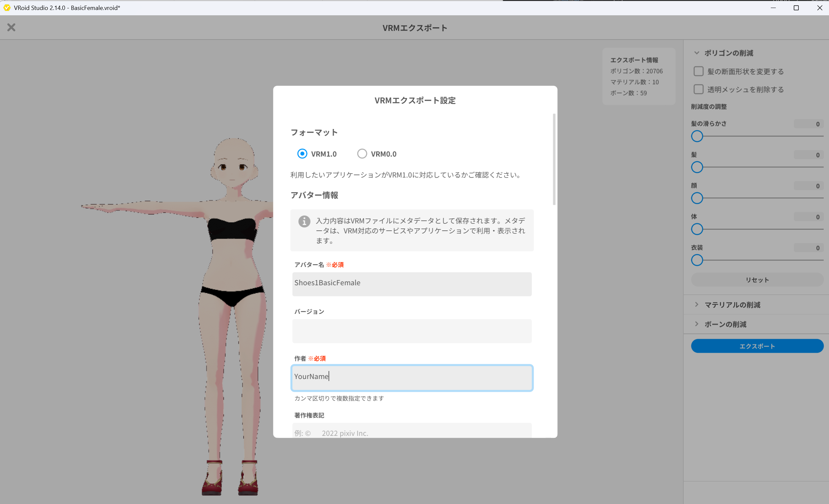
Task: Click the リセット button
Action: pyautogui.click(x=757, y=280)
